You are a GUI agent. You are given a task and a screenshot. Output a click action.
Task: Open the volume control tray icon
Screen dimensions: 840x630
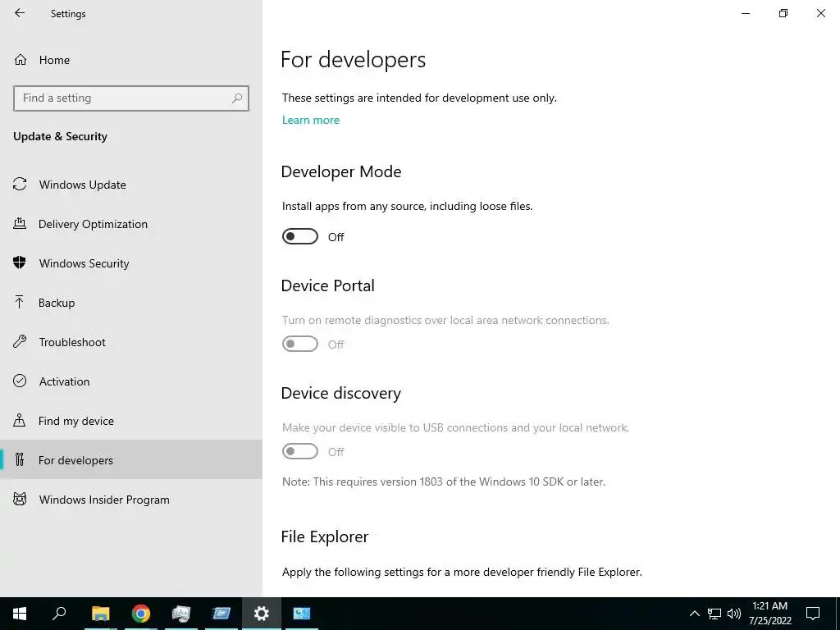pos(734,614)
